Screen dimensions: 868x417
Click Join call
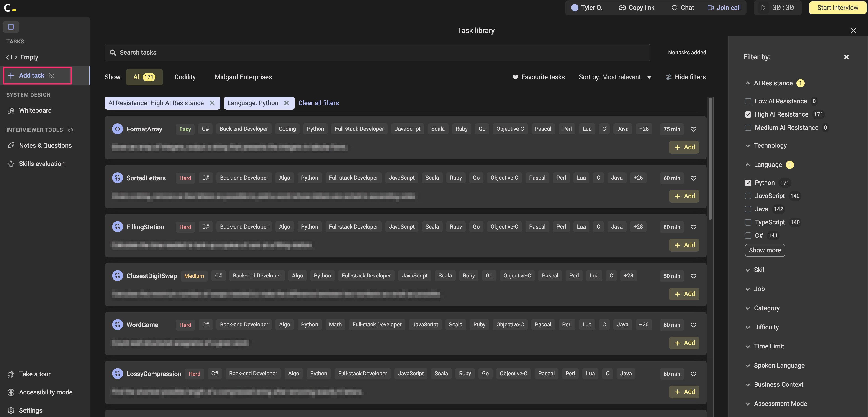tap(724, 8)
